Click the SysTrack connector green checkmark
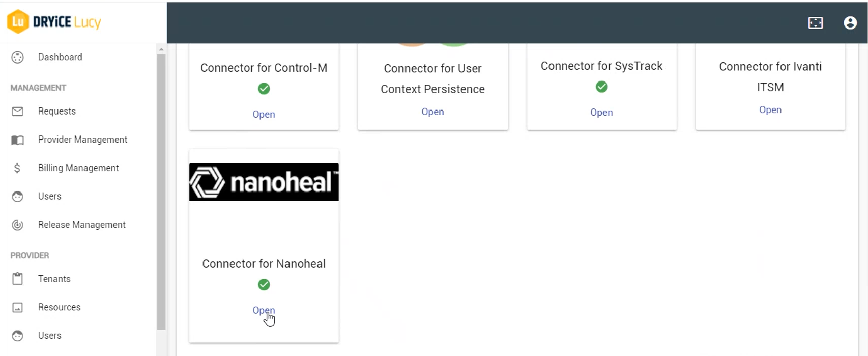 [x=601, y=87]
